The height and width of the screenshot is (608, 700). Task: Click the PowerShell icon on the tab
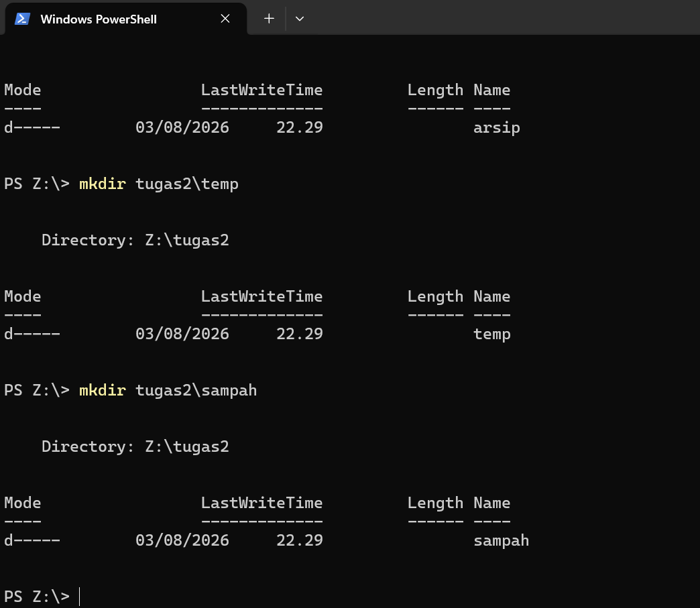point(22,19)
